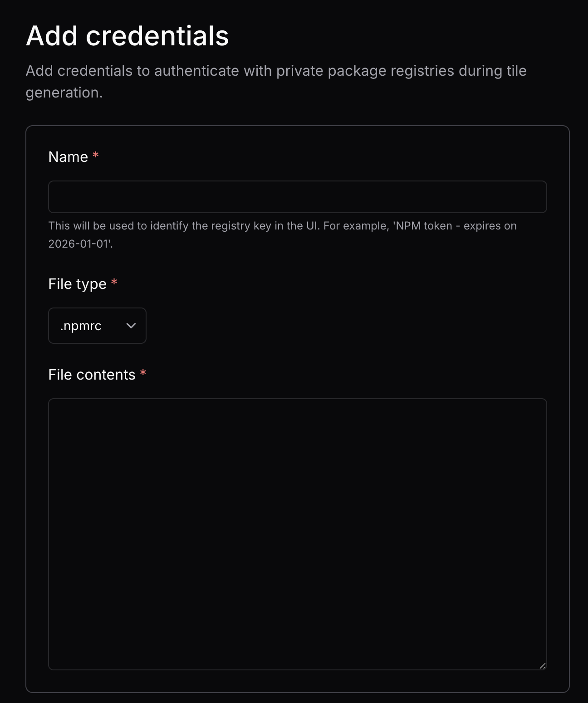Image resolution: width=588 pixels, height=703 pixels.
Task: Click the word "generation." in the subtitle
Action: [64, 93]
